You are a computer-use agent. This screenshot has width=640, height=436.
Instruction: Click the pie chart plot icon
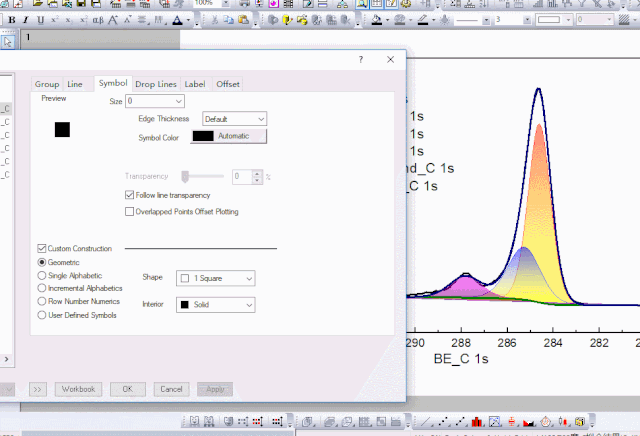(545, 422)
